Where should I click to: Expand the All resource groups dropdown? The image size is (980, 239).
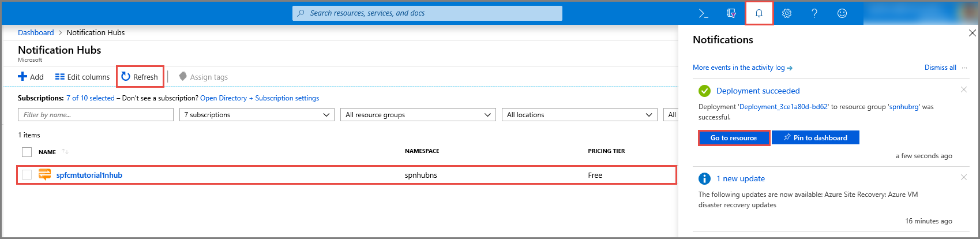pos(418,115)
